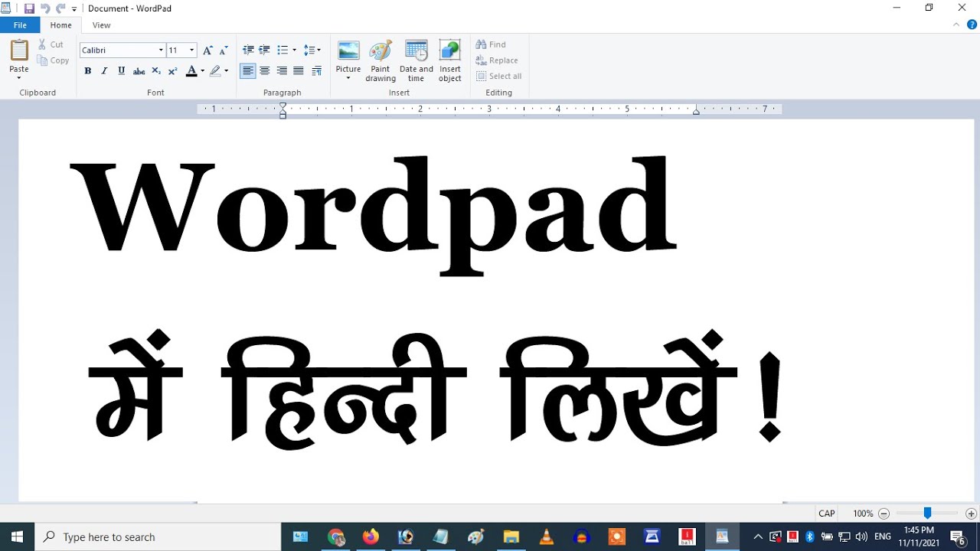Click the Start a list bullets icon
The image size is (980, 551).
283,51
